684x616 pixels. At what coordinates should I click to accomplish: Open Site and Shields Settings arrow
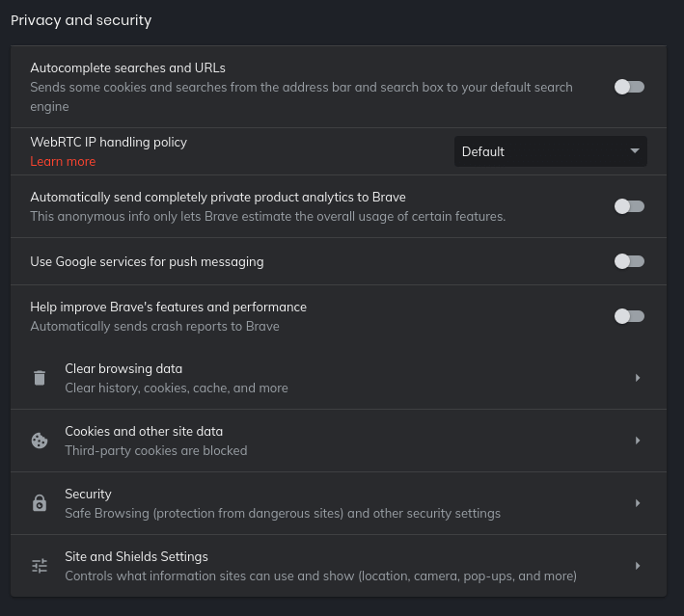click(x=638, y=566)
